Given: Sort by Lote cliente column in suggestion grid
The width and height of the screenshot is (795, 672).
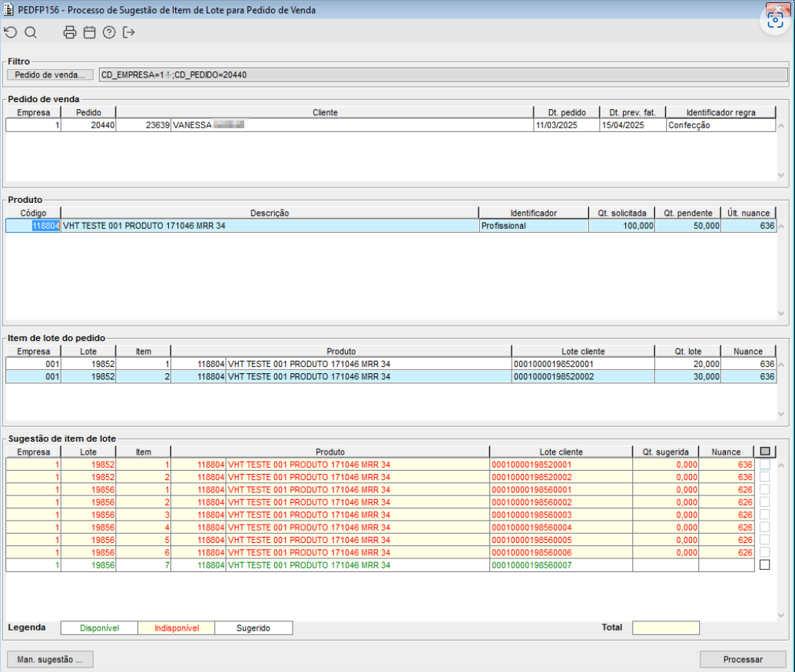Looking at the screenshot, I should click(561, 452).
